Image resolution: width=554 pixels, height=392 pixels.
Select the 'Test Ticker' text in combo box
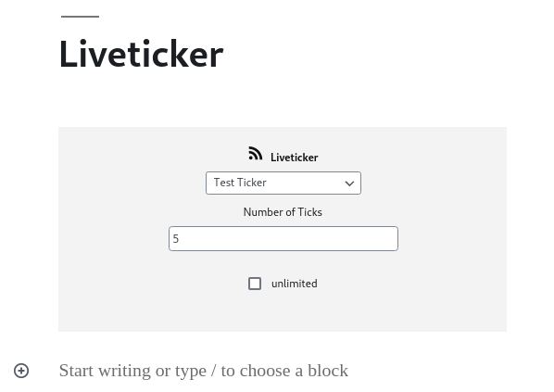click(240, 183)
